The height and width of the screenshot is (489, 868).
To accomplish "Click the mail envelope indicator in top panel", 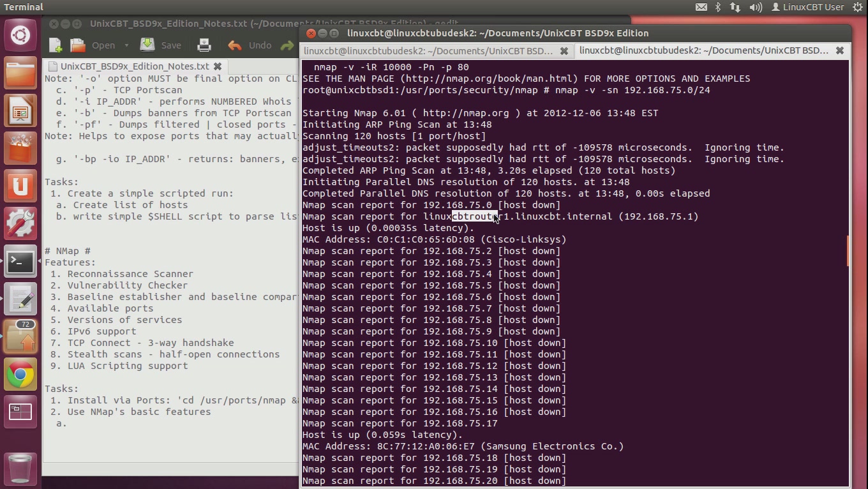I will 701,7.
